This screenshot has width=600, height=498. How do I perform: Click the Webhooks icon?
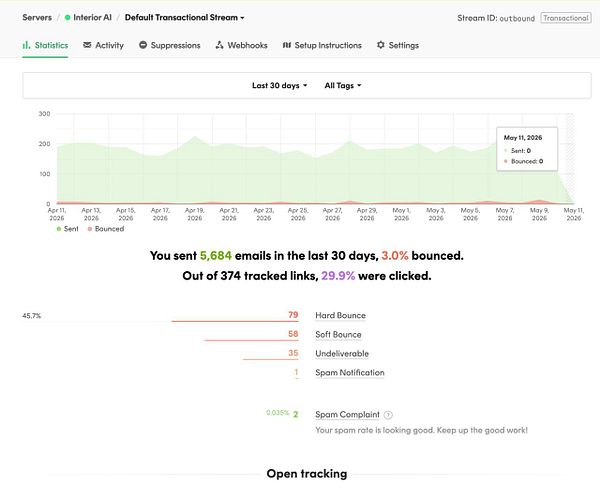(x=219, y=45)
